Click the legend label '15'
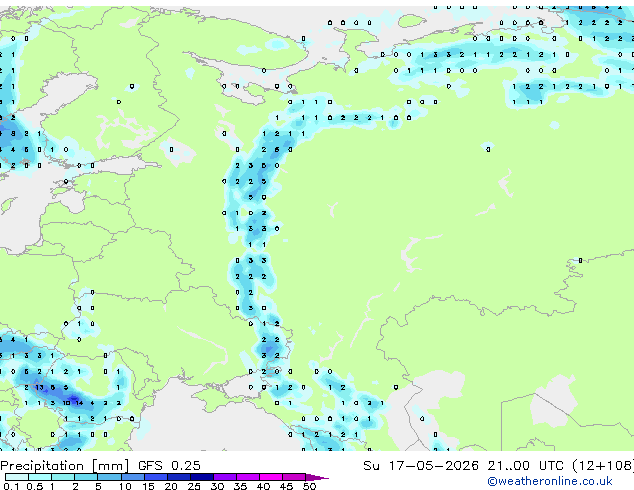The height and width of the screenshot is (490, 634). click(148, 486)
